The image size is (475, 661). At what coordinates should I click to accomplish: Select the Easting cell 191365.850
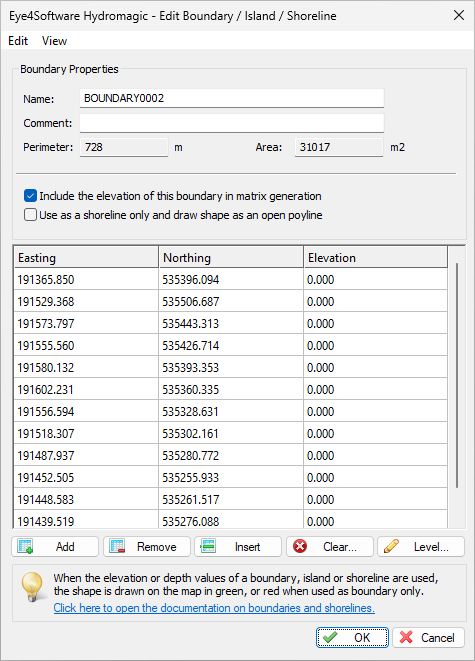(86, 279)
